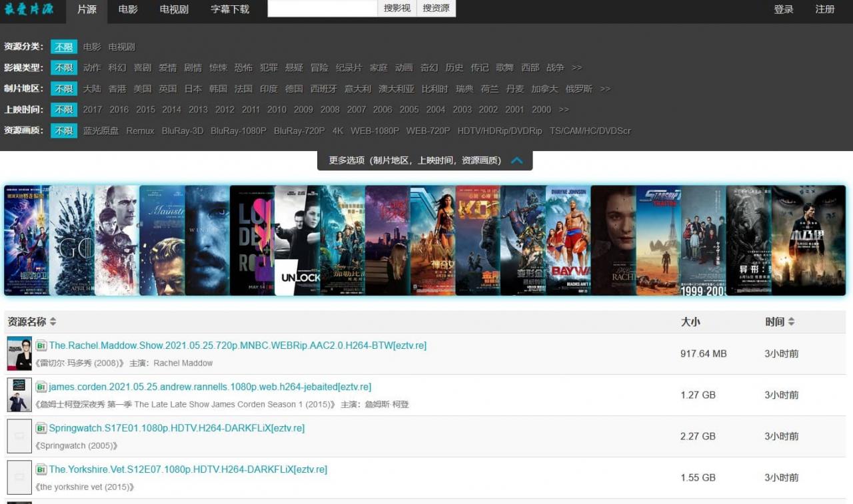The width and height of the screenshot is (853, 504).
Task: Click BT icon beside The.Rachel.Maddow.Show torrent
Action: pyautogui.click(x=41, y=346)
